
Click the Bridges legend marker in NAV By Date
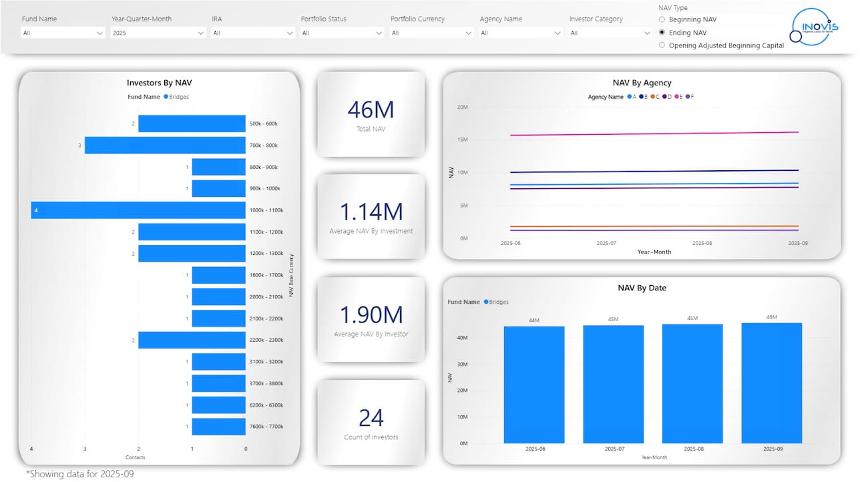pos(486,302)
